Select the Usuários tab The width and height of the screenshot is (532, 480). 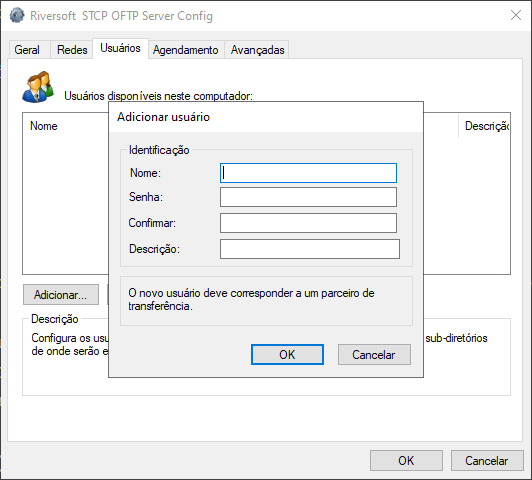pos(120,48)
